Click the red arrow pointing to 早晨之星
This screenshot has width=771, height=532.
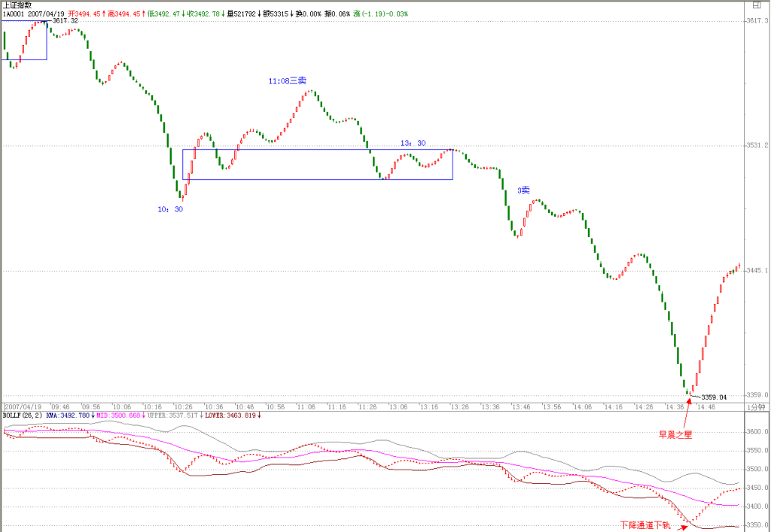pyautogui.click(x=687, y=412)
